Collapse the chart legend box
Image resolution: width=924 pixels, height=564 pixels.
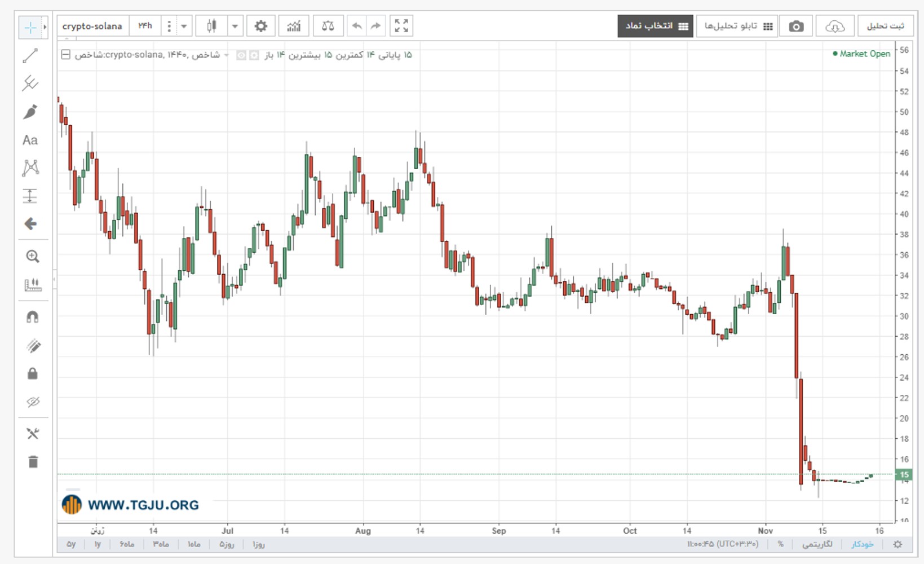pos(66,55)
